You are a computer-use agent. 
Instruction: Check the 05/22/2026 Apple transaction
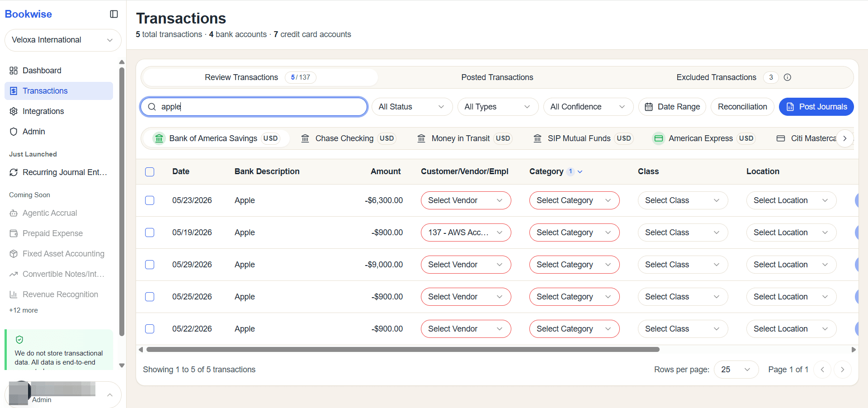pyautogui.click(x=150, y=329)
